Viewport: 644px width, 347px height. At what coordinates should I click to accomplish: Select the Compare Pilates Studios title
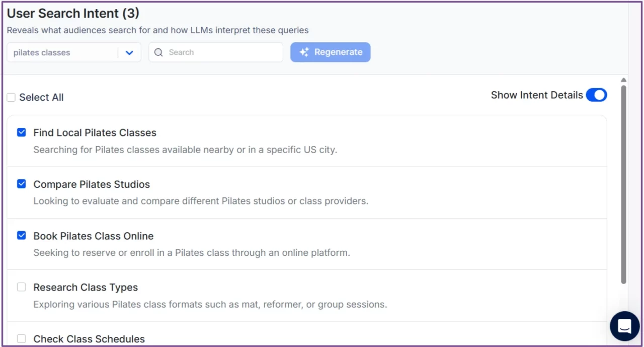tap(92, 184)
